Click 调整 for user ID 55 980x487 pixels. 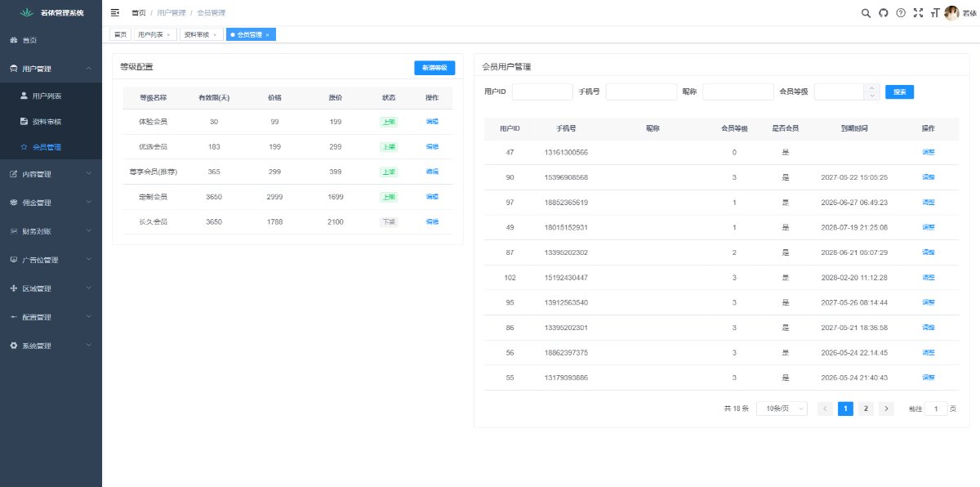point(929,378)
